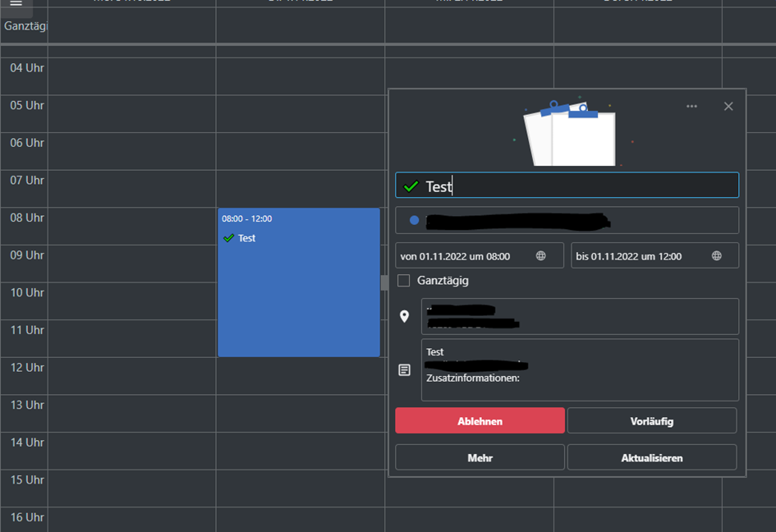Edit the end date bis 01.11.2022 um 12:00
This screenshot has height=532, width=776.
coord(654,256)
